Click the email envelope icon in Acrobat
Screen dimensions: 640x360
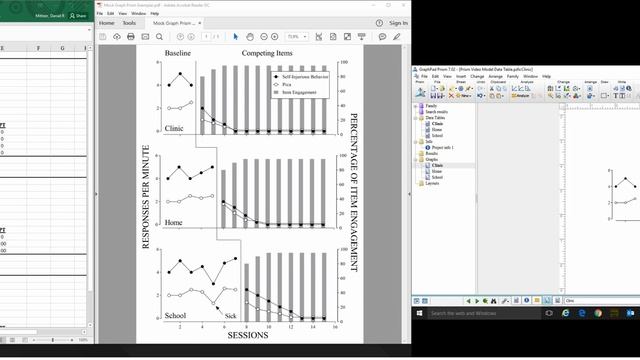[145, 37]
